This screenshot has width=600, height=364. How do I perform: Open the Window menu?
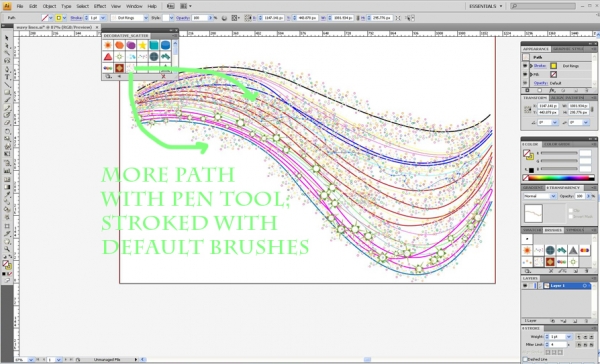tap(134, 6)
